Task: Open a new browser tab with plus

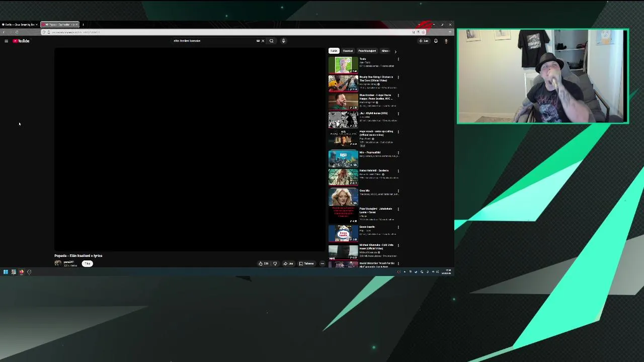Action: click(x=83, y=25)
